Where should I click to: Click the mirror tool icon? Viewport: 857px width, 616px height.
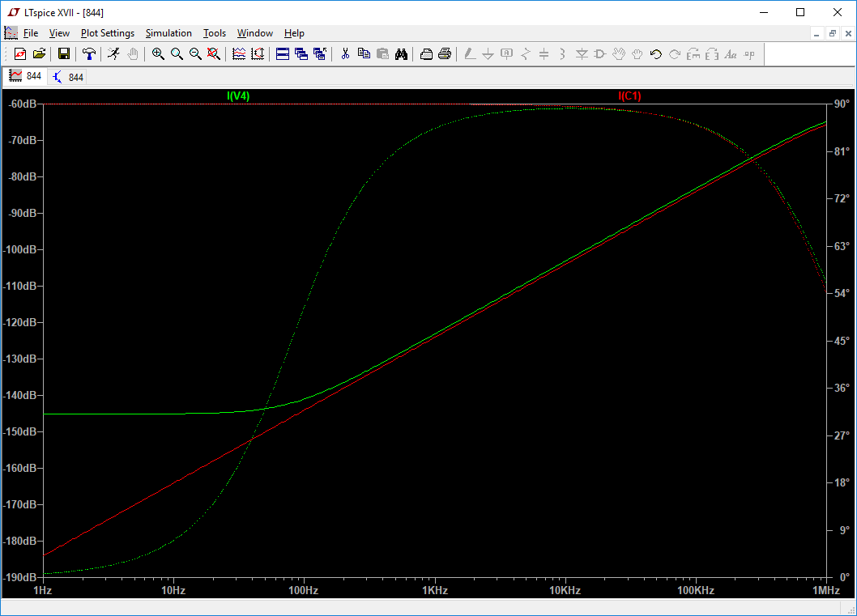pos(712,54)
